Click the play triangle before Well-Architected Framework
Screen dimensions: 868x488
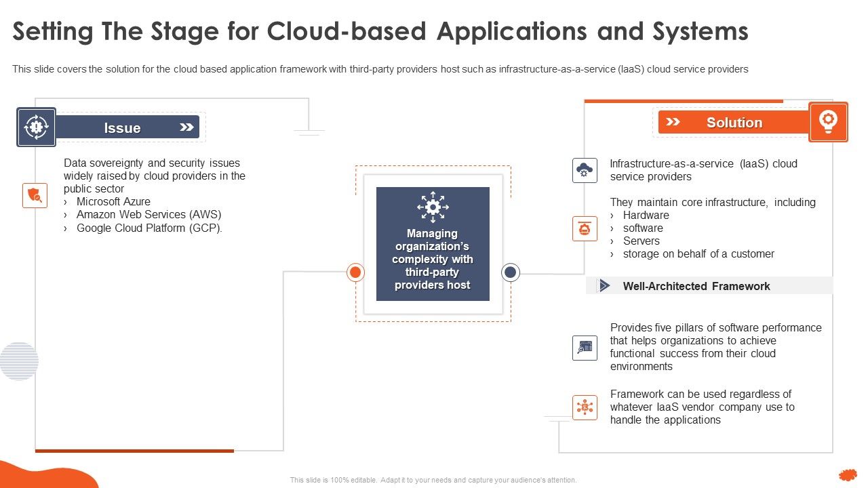tap(604, 286)
